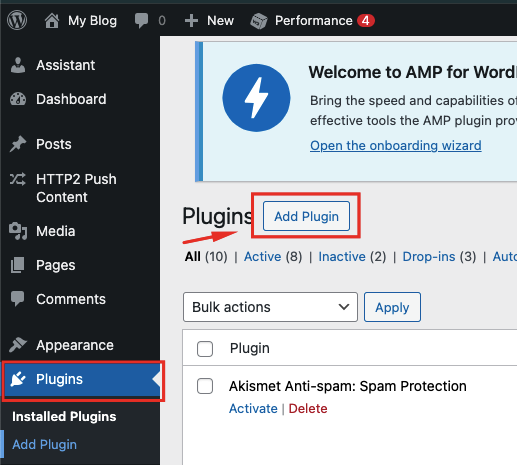Activate the Akismet Anti-spam plugin
This screenshot has width=517, height=465.
253,408
